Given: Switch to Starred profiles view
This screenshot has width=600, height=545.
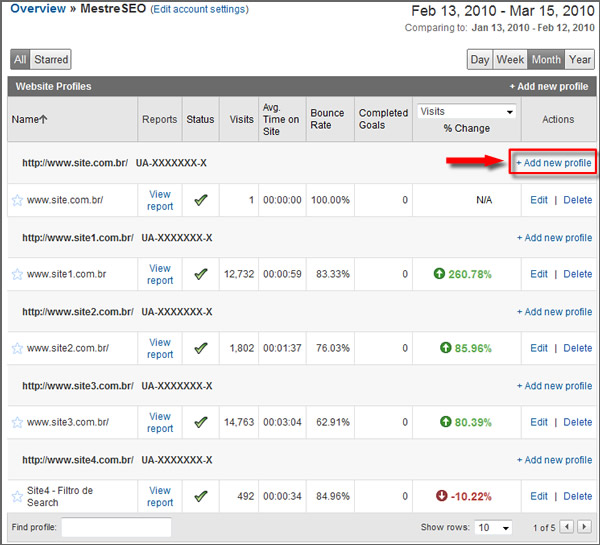Looking at the screenshot, I should click(x=51, y=60).
